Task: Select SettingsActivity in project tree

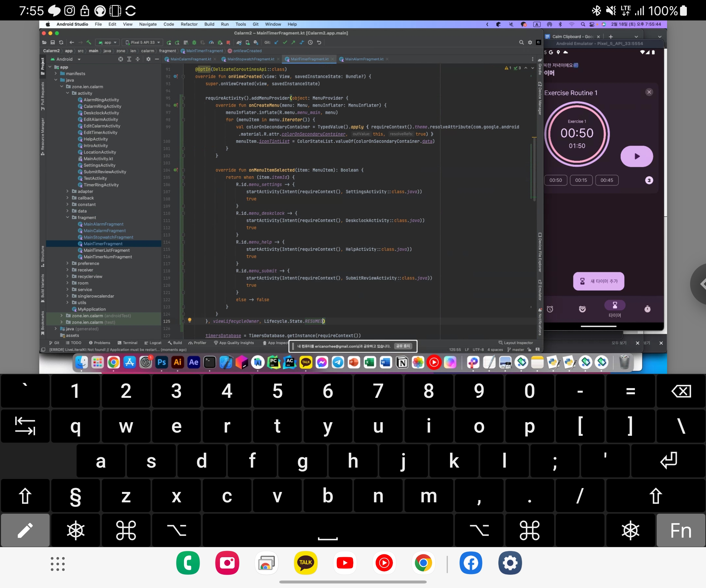Action: click(x=99, y=165)
